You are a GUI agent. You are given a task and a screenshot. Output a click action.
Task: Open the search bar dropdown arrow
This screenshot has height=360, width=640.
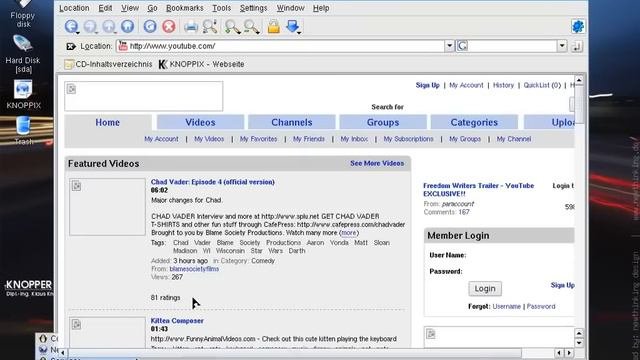pos(562,46)
